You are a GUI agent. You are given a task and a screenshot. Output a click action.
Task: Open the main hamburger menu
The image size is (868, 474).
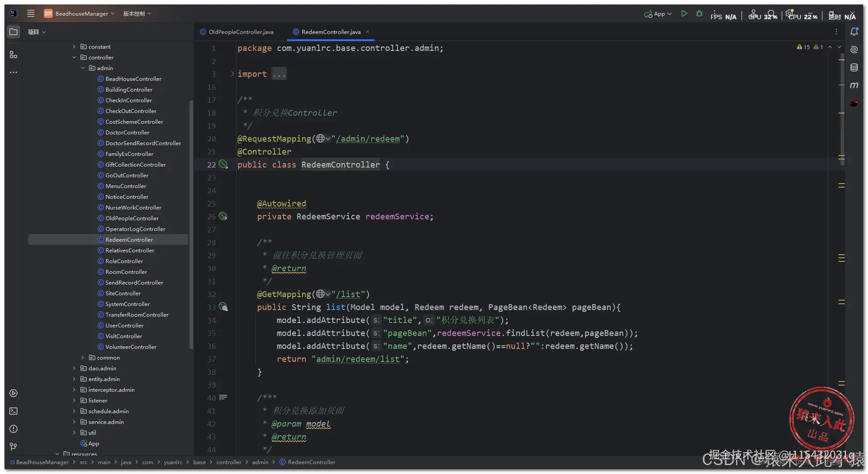pyautogui.click(x=31, y=13)
